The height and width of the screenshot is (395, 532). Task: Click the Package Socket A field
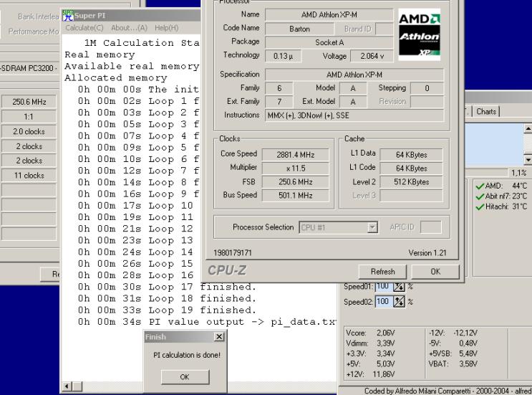329,42
